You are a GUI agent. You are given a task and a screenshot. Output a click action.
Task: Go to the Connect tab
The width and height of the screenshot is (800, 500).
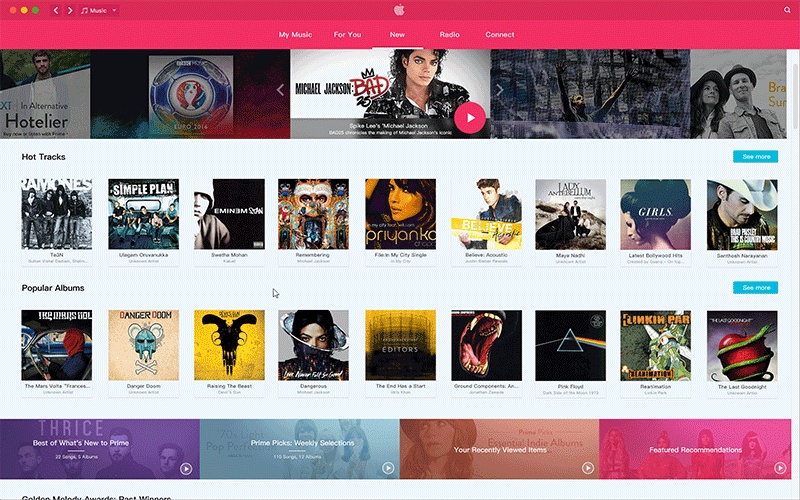499,35
